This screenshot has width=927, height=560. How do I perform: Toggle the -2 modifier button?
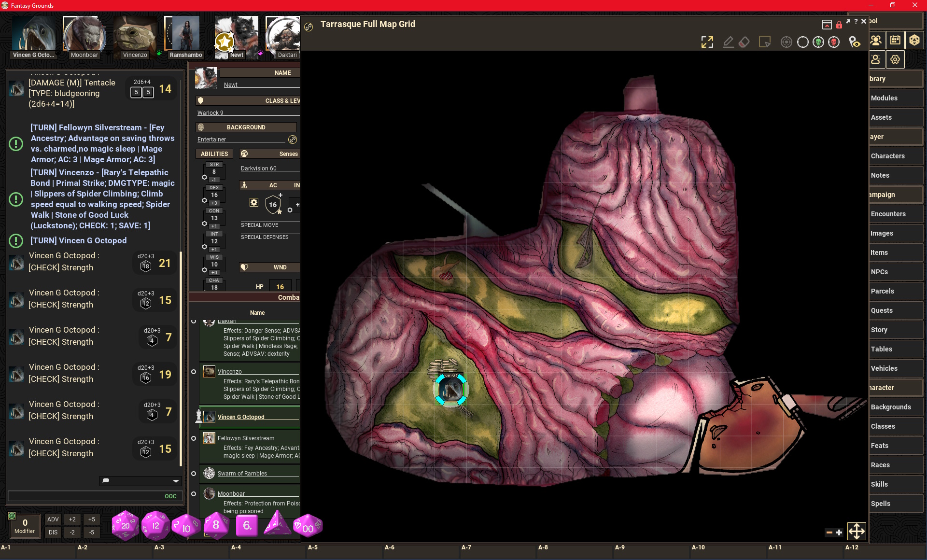click(x=72, y=532)
